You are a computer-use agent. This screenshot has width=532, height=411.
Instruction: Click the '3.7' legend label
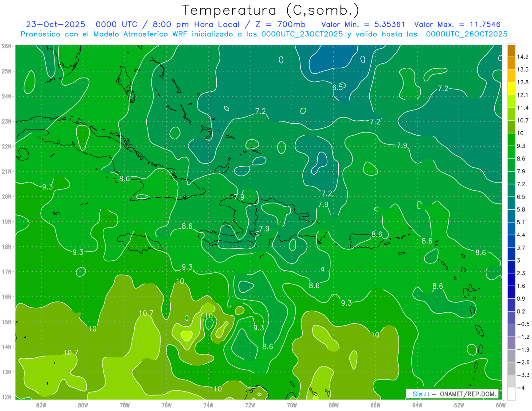pyautogui.click(x=521, y=247)
